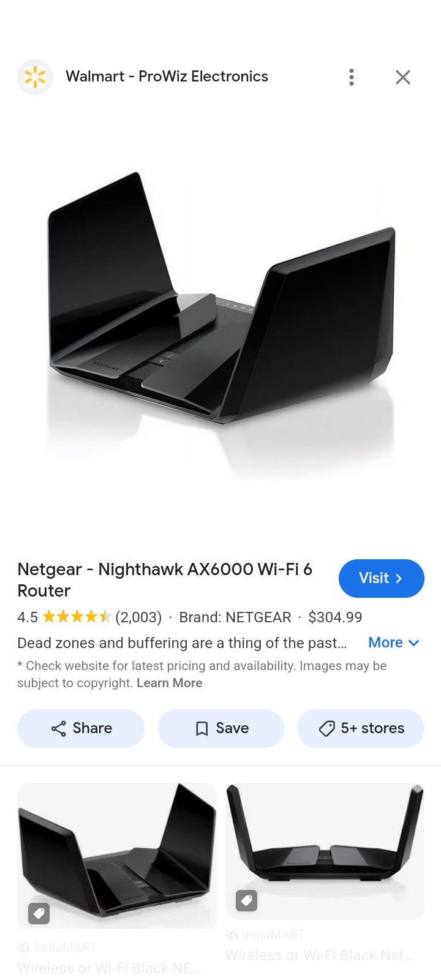This screenshot has height=980, width=441.
Task: Select the 5+ stores button
Action: pos(361,728)
